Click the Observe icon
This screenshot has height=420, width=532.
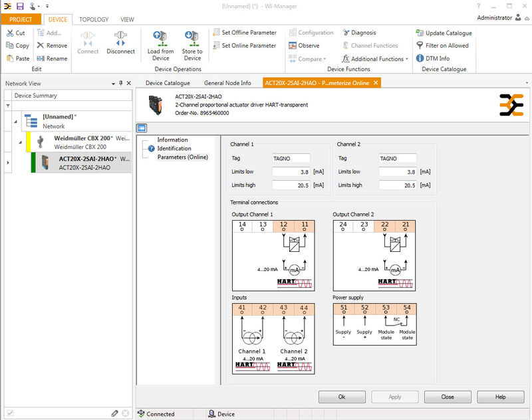[293, 46]
